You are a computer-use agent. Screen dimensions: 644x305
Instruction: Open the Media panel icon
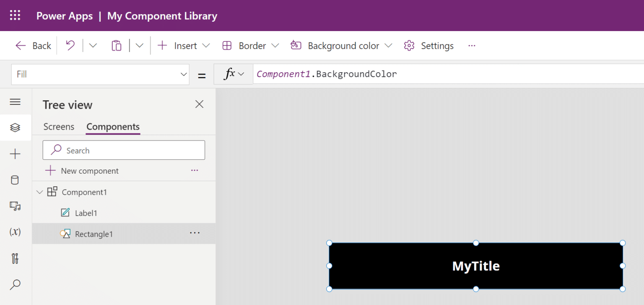coord(15,206)
